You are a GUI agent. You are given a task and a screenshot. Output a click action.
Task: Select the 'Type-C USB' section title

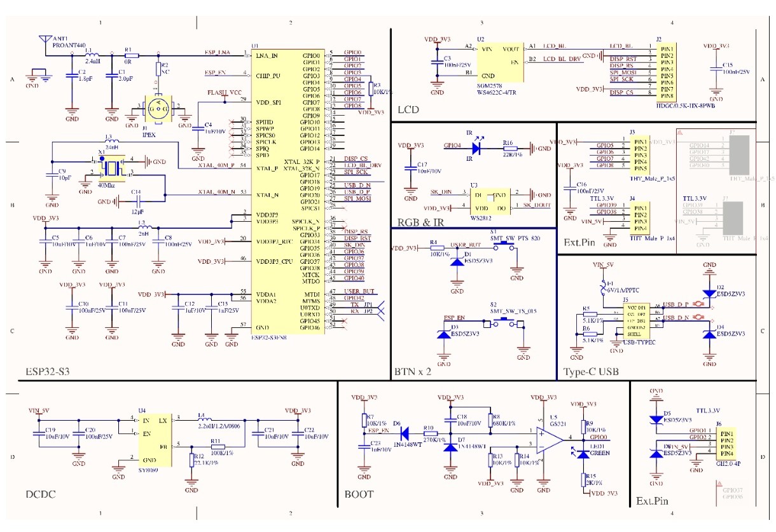pos(591,371)
